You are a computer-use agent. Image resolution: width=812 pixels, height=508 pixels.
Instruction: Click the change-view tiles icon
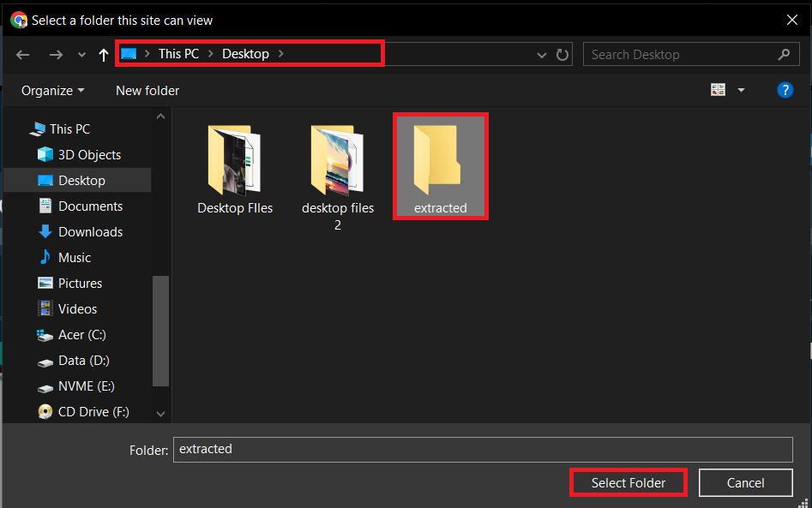click(718, 89)
